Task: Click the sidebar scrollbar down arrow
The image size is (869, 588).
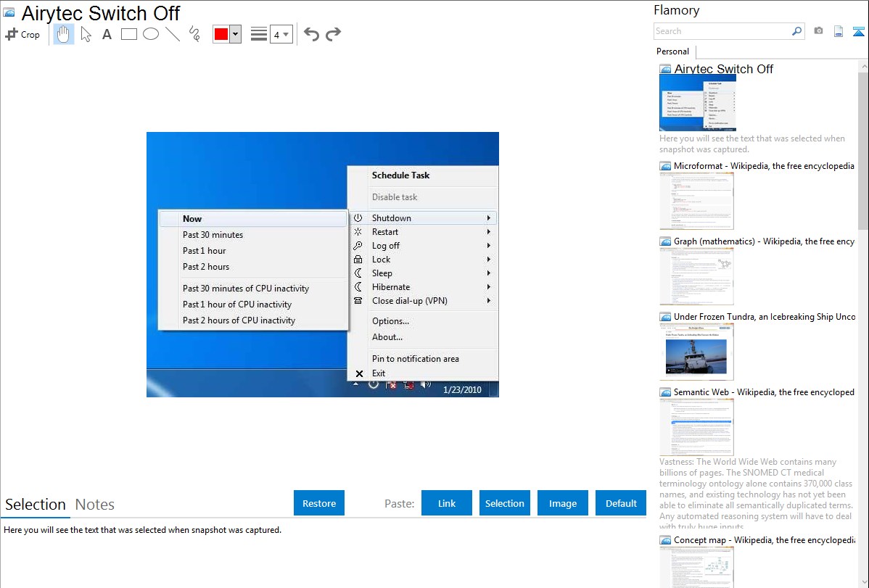Action: pos(863,582)
